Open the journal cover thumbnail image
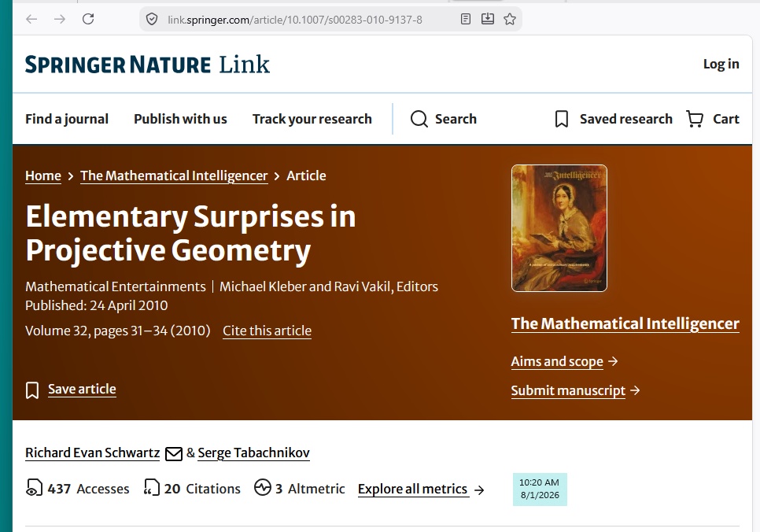 tap(559, 228)
